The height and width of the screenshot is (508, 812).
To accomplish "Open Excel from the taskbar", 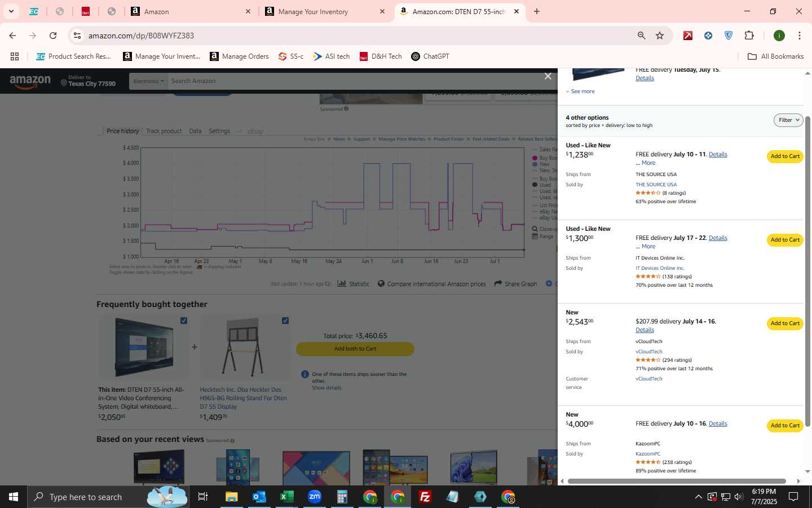I will coord(286,497).
